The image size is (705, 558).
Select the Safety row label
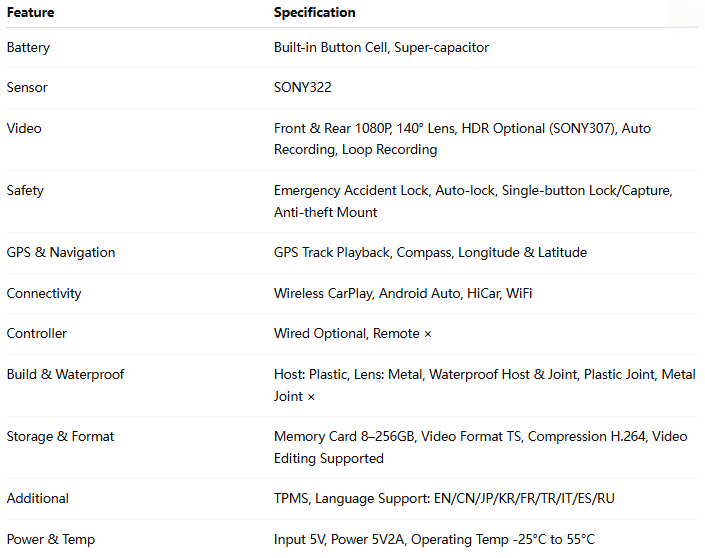coord(25,190)
